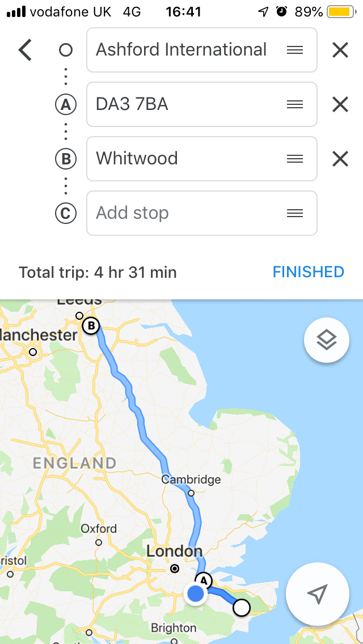Remove the Whitwood stop
363x644 pixels.
pyautogui.click(x=340, y=159)
